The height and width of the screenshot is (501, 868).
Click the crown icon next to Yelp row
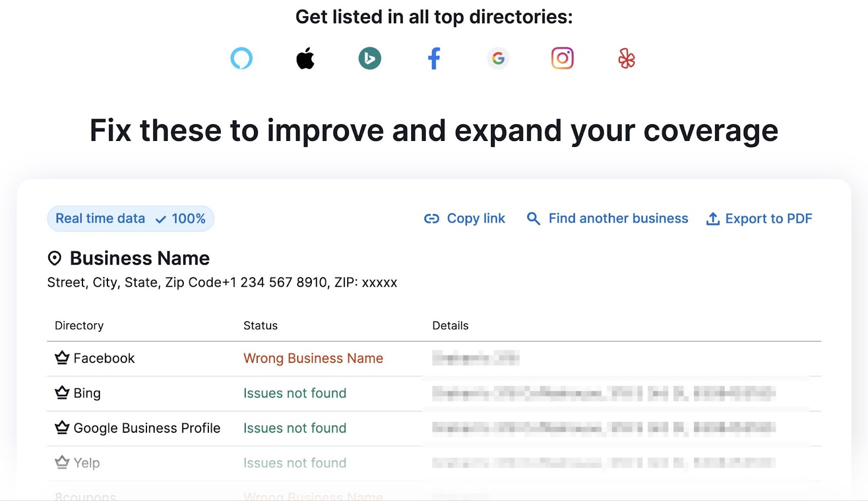tap(61, 463)
